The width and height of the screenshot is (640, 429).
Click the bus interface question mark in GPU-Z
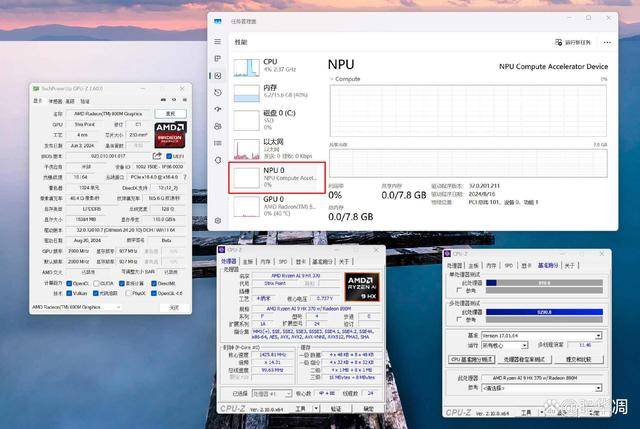(x=185, y=177)
